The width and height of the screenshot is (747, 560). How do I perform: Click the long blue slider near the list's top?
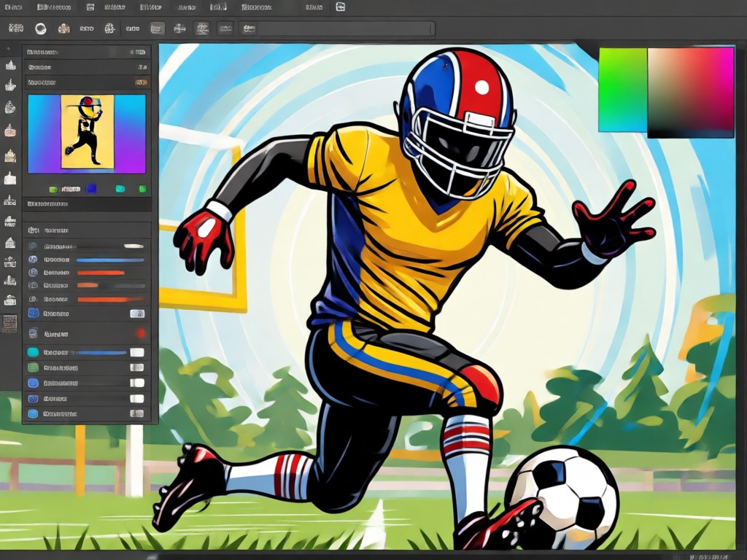[x=110, y=260]
